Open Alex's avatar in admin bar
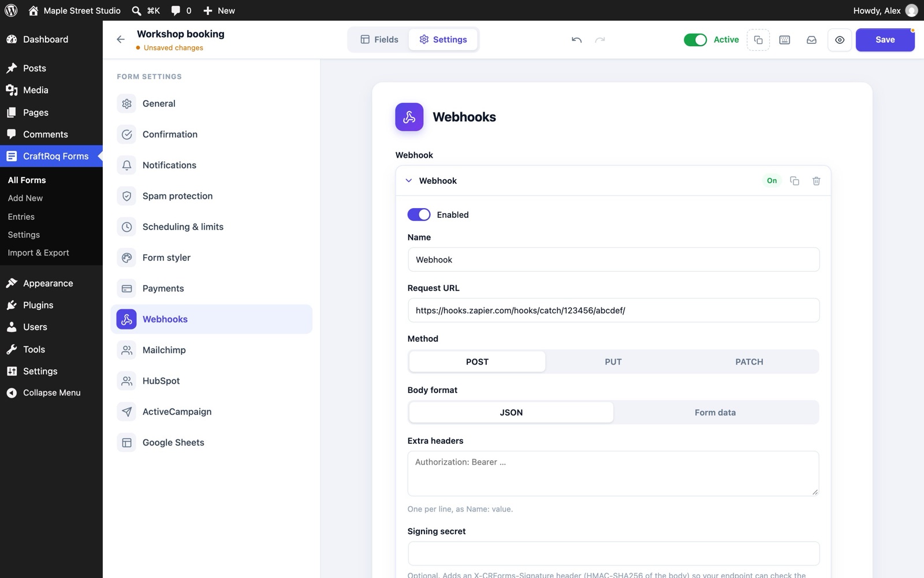Screen dimensions: 924x578 pyautogui.click(x=911, y=10)
